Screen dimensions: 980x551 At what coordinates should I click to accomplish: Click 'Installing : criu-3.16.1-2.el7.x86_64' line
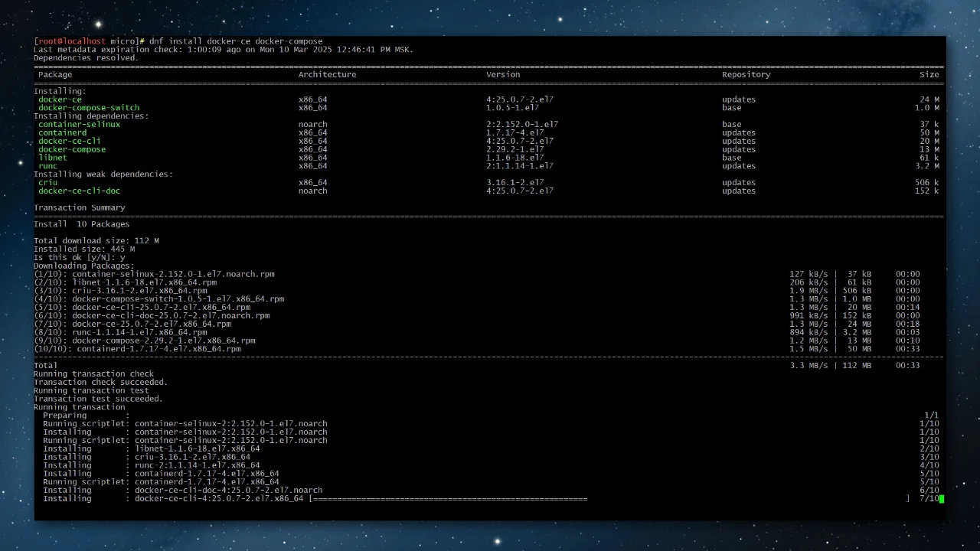click(147, 457)
